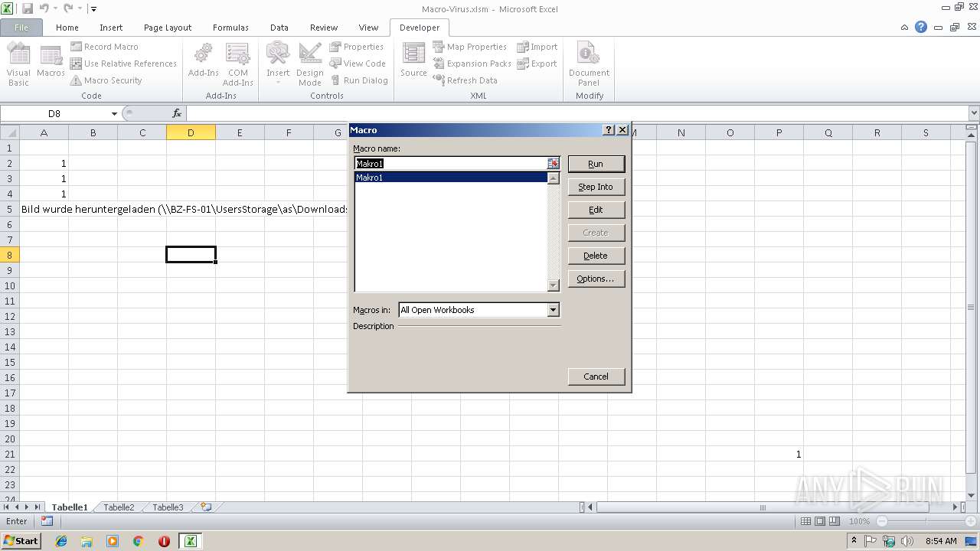Switch to Normal view
Image resolution: width=980 pixels, height=551 pixels.
(805, 521)
